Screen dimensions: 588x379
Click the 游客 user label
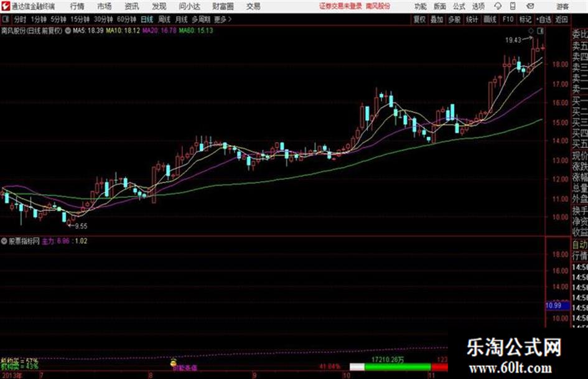[x=562, y=6]
